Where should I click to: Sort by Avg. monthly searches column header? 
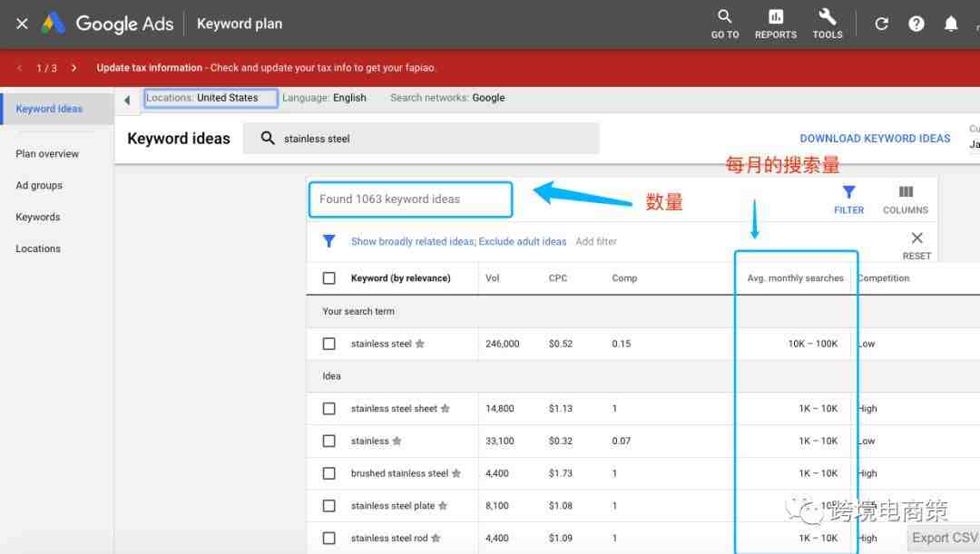[x=795, y=278]
